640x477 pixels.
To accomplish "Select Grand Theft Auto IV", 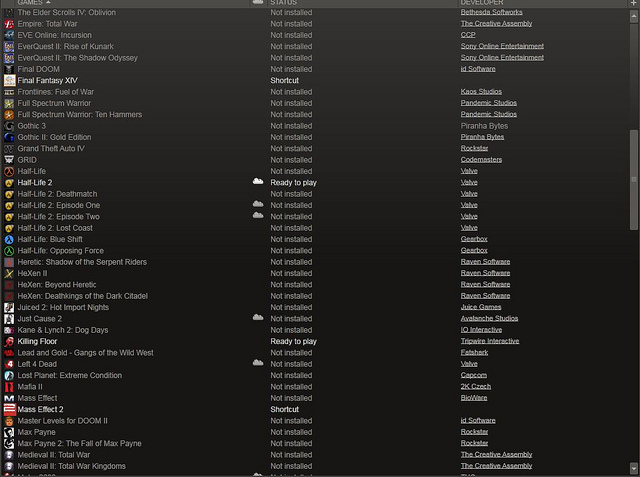I will 314,149.
